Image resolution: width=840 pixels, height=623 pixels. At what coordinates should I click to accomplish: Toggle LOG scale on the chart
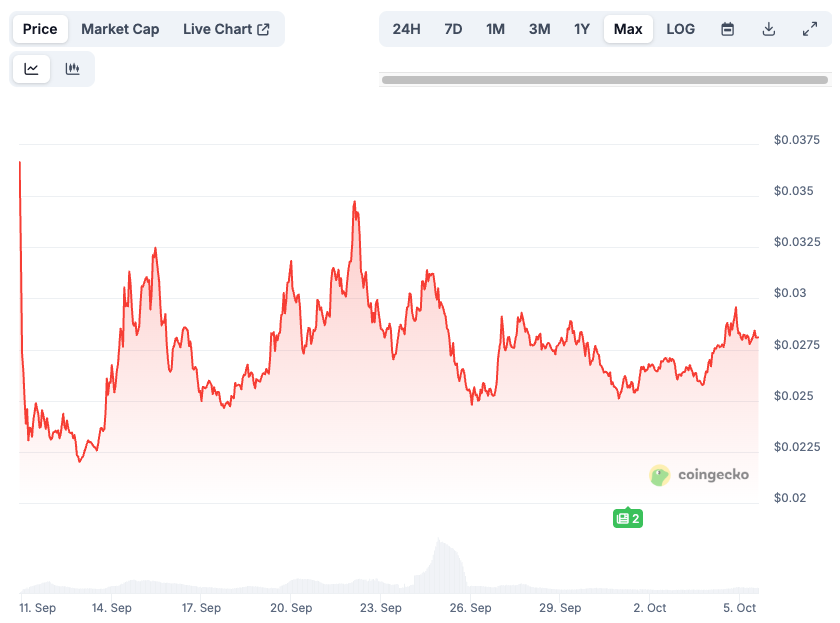click(x=680, y=29)
